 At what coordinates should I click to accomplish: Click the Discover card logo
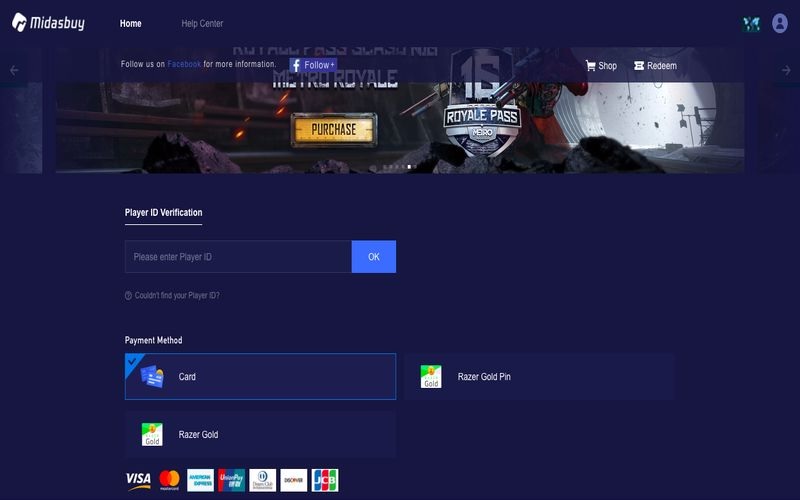(294, 480)
